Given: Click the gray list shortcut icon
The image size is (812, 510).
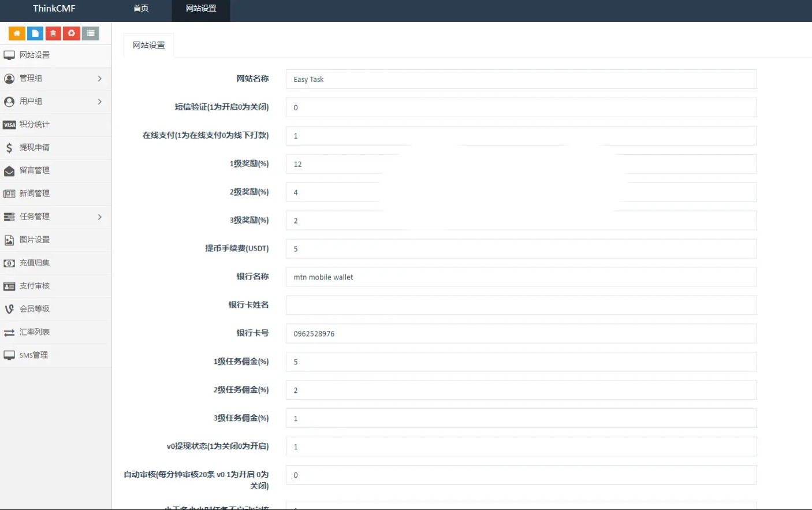Looking at the screenshot, I should coord(91,33).
